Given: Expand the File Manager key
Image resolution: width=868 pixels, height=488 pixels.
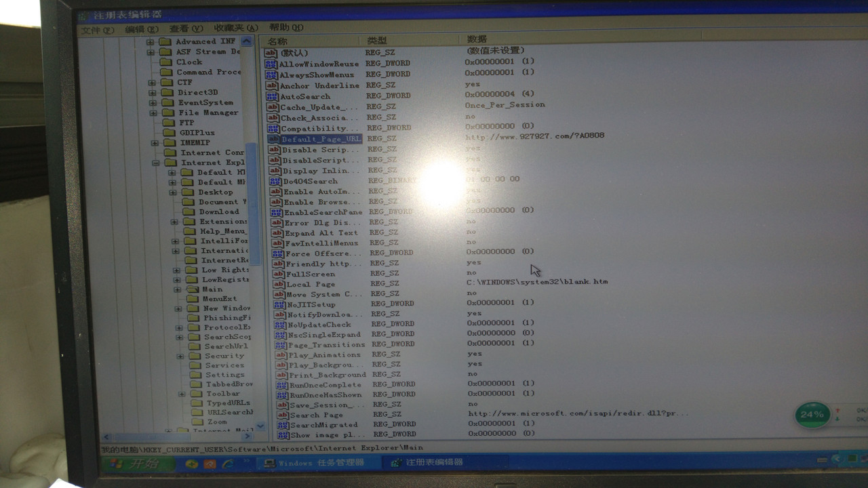Looking at the screenshot, I should click(x=153, y=113).
